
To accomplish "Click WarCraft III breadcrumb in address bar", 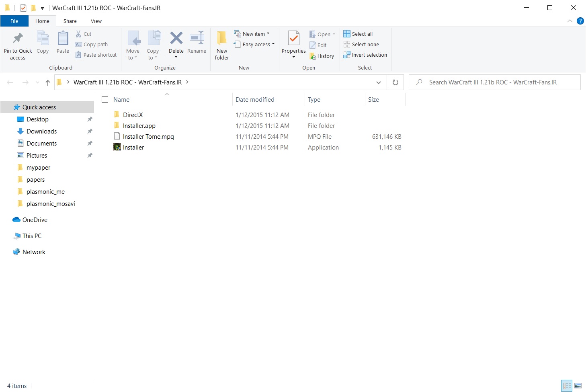I will (127, 82).
